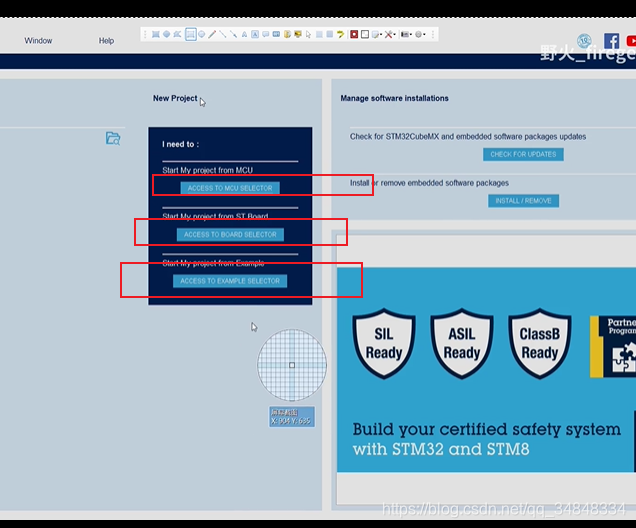Click the blue numbered label tool icon

[276, 34]
